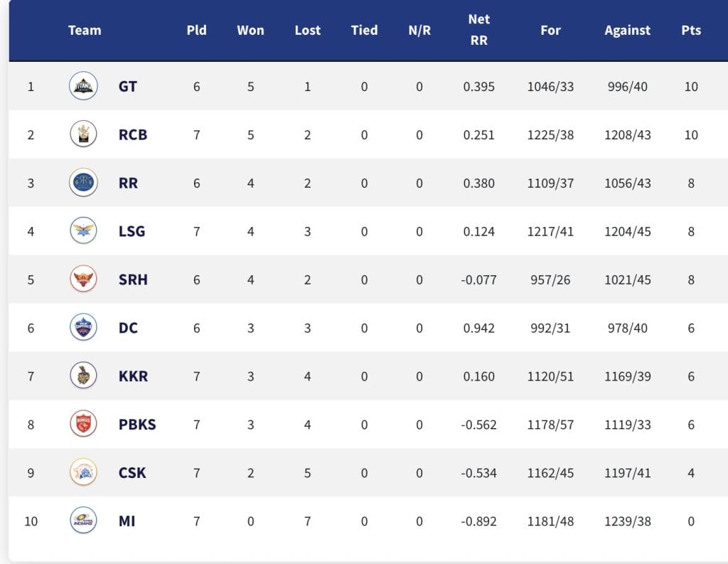Click the LSG team logo
The width and height of the screenshot is (728, 564).
(83, 231)
